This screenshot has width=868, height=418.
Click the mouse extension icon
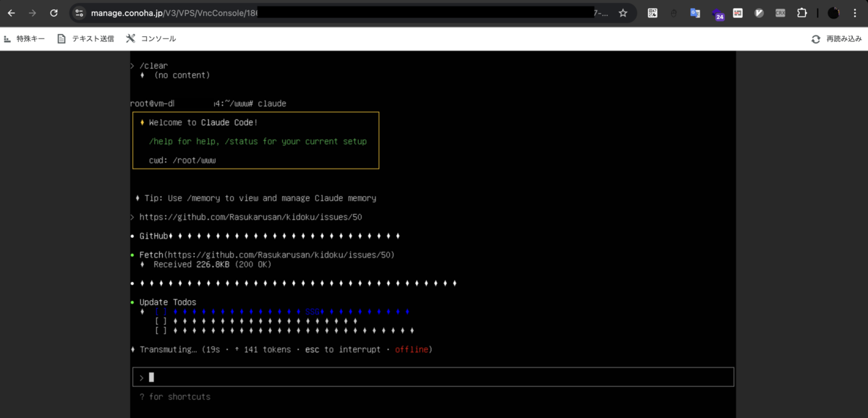[674, 13]
